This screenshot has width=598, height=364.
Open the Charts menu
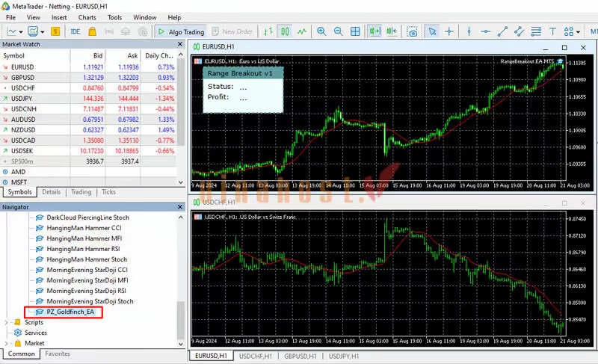[x=87, y=17]
